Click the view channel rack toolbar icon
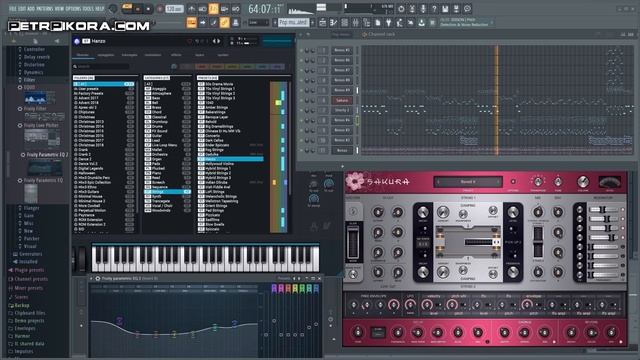Viewport: 640px width, 360px height. [344, 23]
